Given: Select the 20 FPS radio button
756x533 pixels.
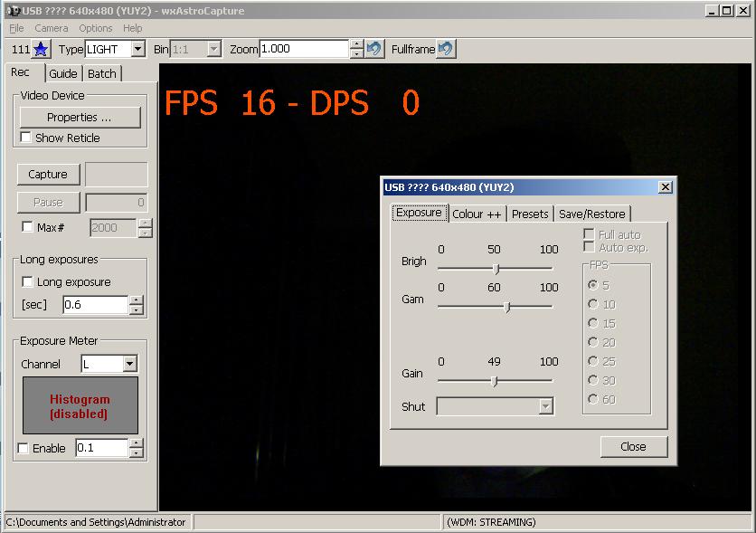Looking at the screenshot, I should click(593, 342).
